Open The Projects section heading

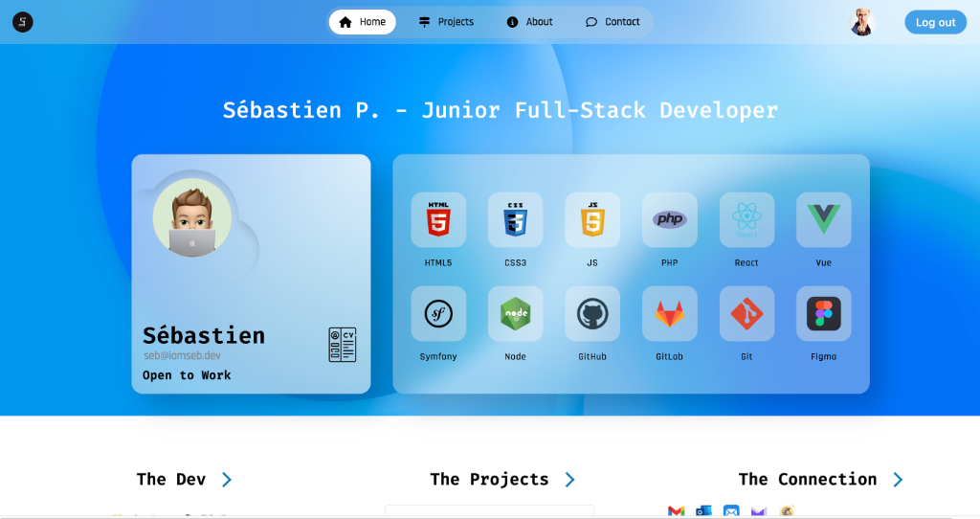(489, 480)
